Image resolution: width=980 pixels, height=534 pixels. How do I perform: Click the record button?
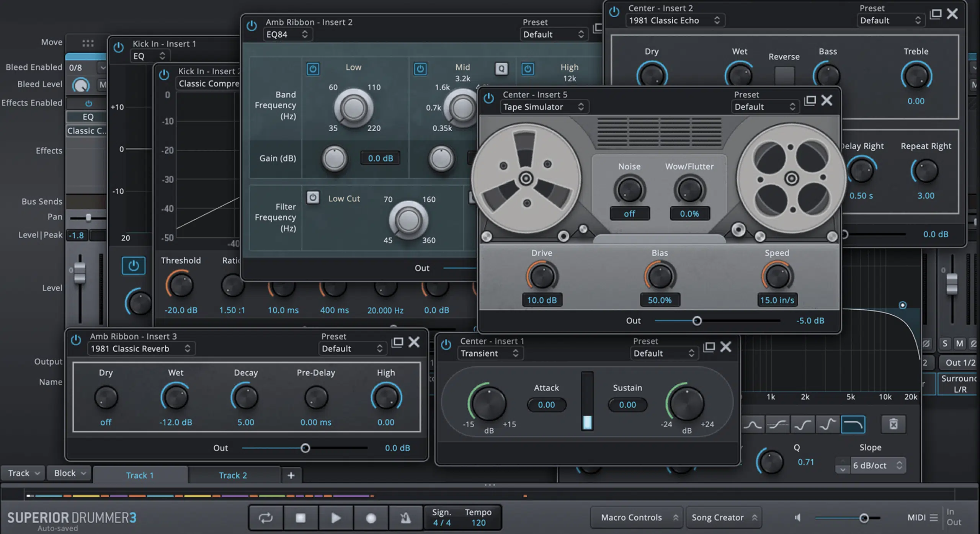[x=371, y=518]
